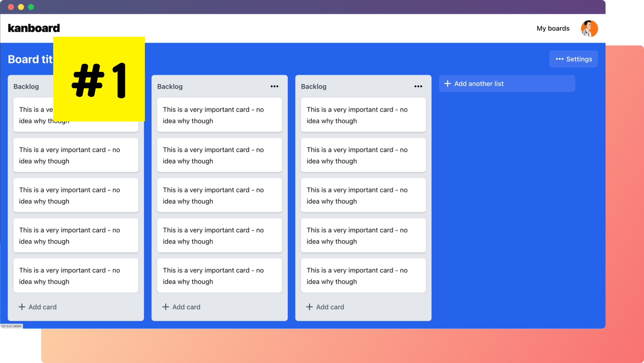Open the third card in second Backlog list

pos(219,195)
